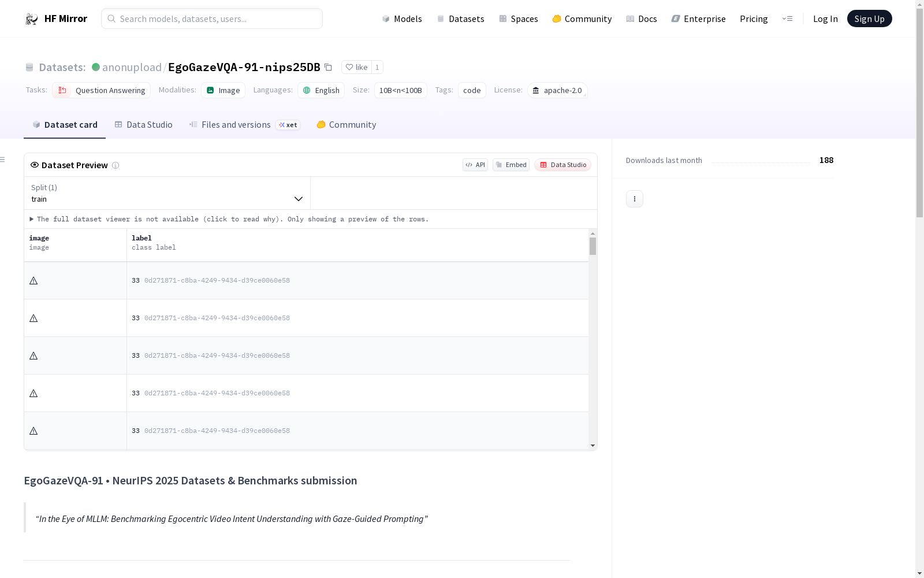924x578 pixels.
Task: Open the three-dot more options button
Action: point(635,199)
